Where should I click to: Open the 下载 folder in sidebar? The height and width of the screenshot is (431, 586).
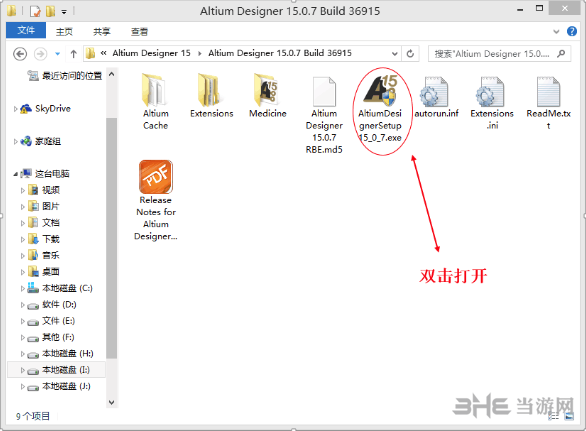point(44,239)
